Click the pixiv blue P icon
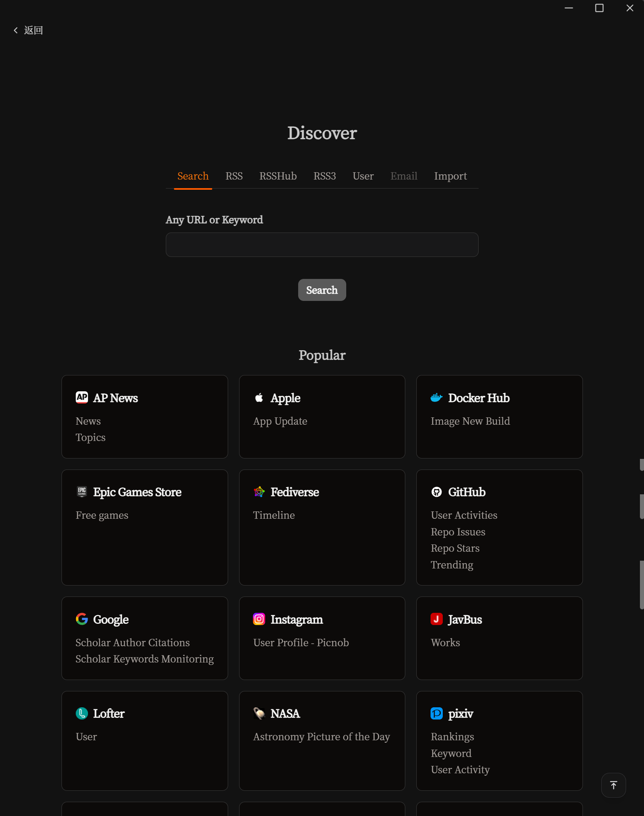Viewport: 644px width, 816px height. click(x=437, y=713)
